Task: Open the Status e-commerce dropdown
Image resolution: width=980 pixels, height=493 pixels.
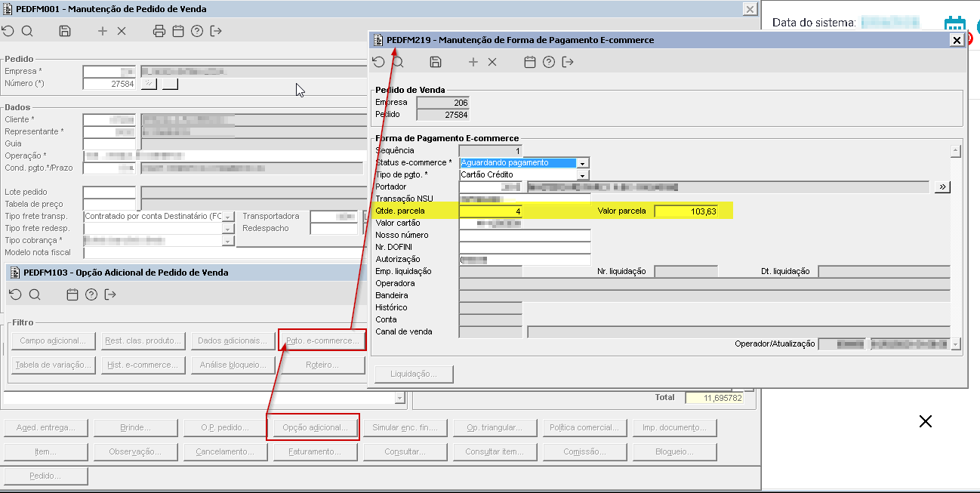Action: [583, 162]
